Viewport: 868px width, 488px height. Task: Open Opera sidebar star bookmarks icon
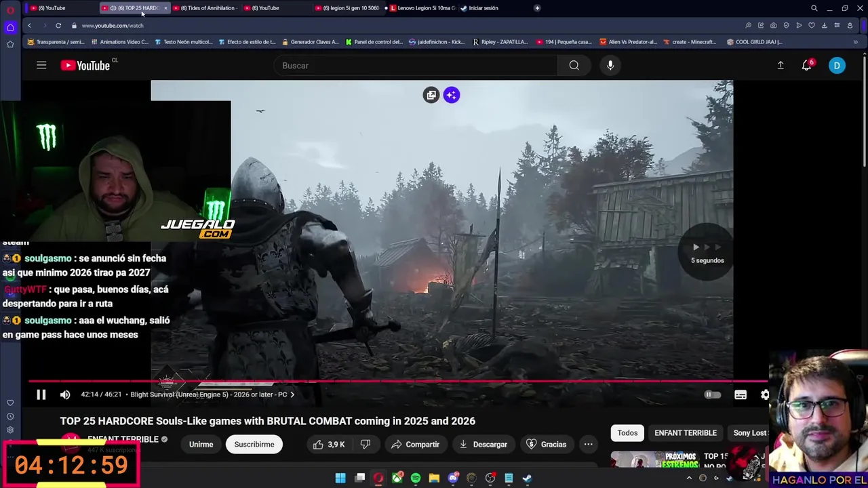(x=10, y=44)
